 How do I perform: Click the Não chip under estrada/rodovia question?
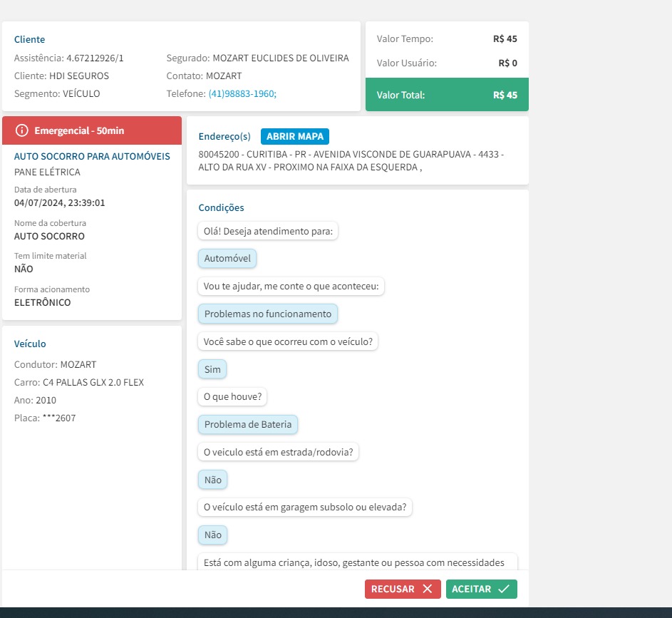point(212,480)
